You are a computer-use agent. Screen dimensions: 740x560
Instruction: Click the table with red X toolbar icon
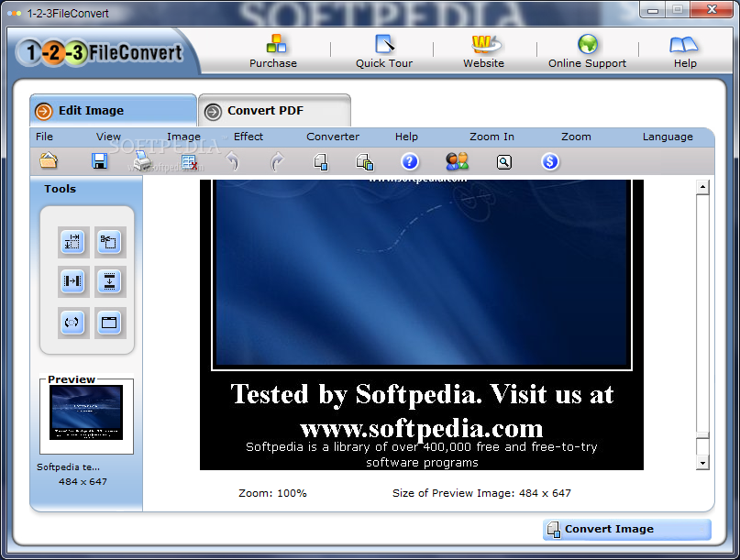(x=189, y=162)
